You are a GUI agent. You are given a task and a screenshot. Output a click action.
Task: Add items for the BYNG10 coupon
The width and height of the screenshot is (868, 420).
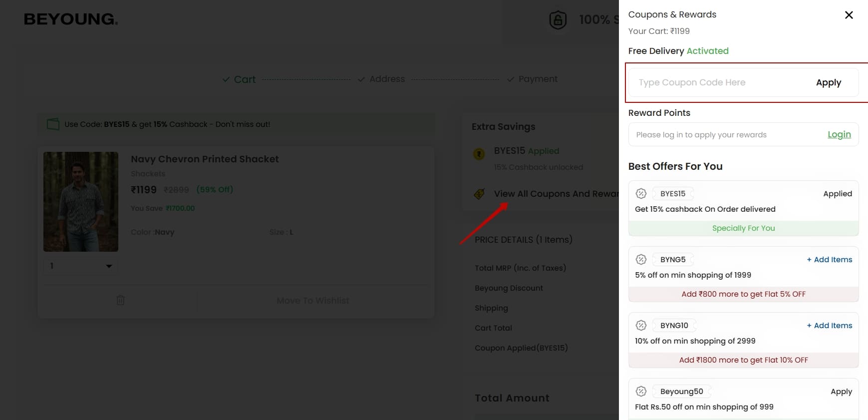point(830,325)
